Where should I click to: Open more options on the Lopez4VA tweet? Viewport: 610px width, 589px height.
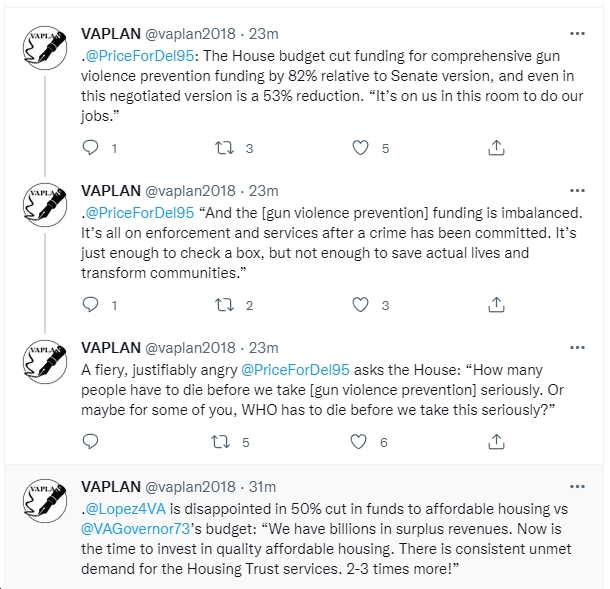577,487
